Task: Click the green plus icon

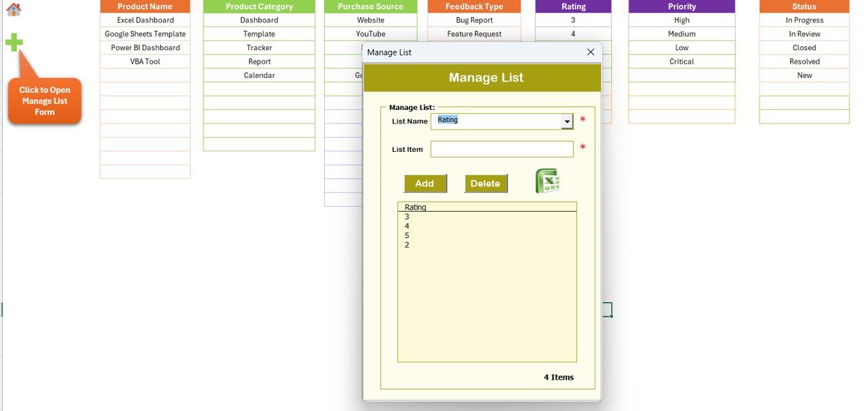Action: (x=14, y=42)
